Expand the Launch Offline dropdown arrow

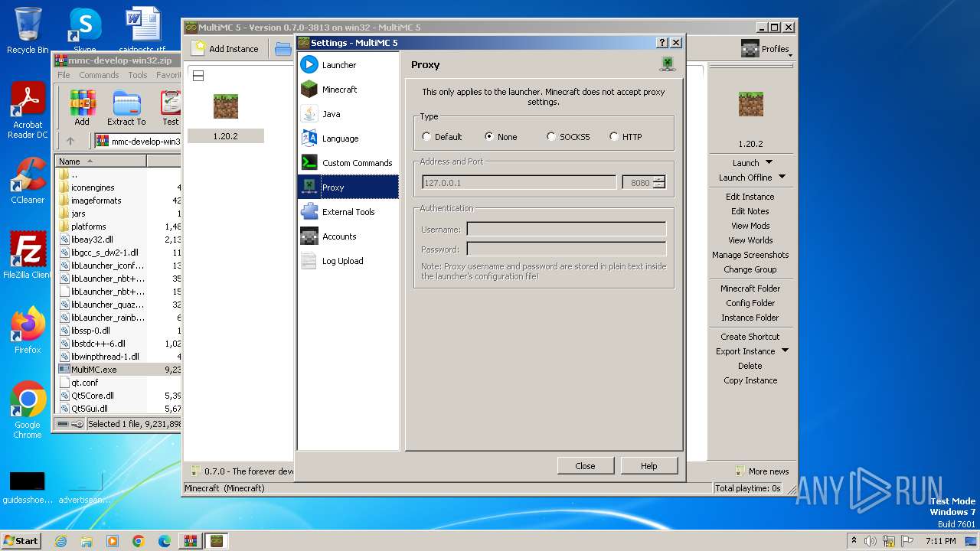pyautogui.click(x=782, y=177)
